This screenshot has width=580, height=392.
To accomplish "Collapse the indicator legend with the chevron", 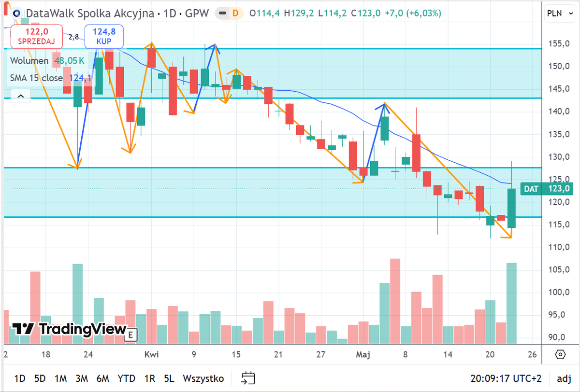I will tap(20, 96).
